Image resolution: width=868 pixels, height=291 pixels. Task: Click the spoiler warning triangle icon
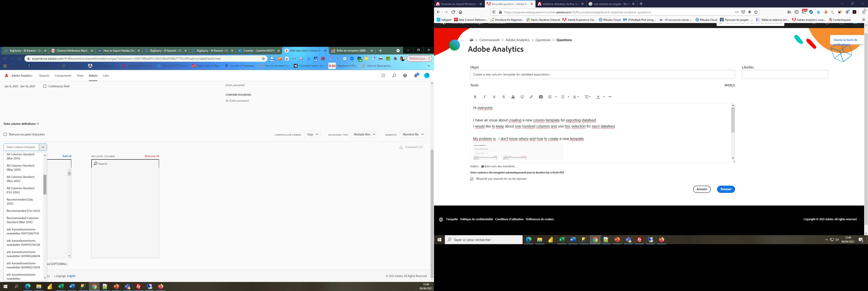pyautogui.click(x=513, y=97)
